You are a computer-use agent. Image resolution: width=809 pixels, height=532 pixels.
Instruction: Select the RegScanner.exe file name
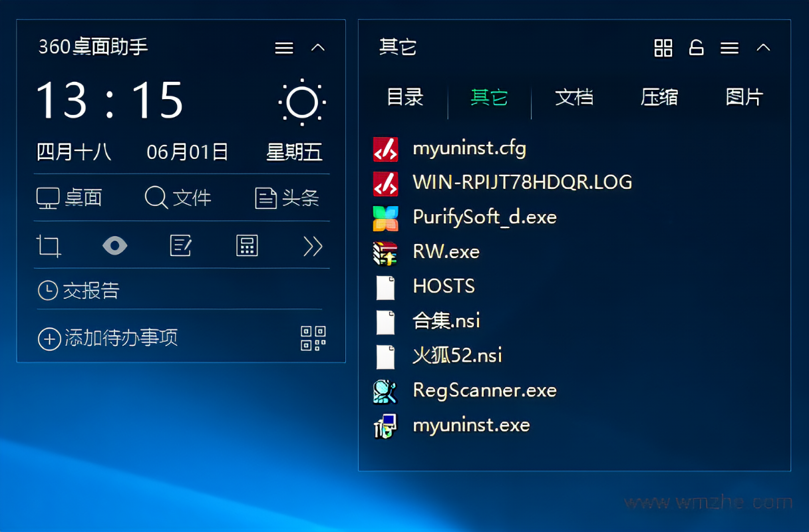pos(485,390)
